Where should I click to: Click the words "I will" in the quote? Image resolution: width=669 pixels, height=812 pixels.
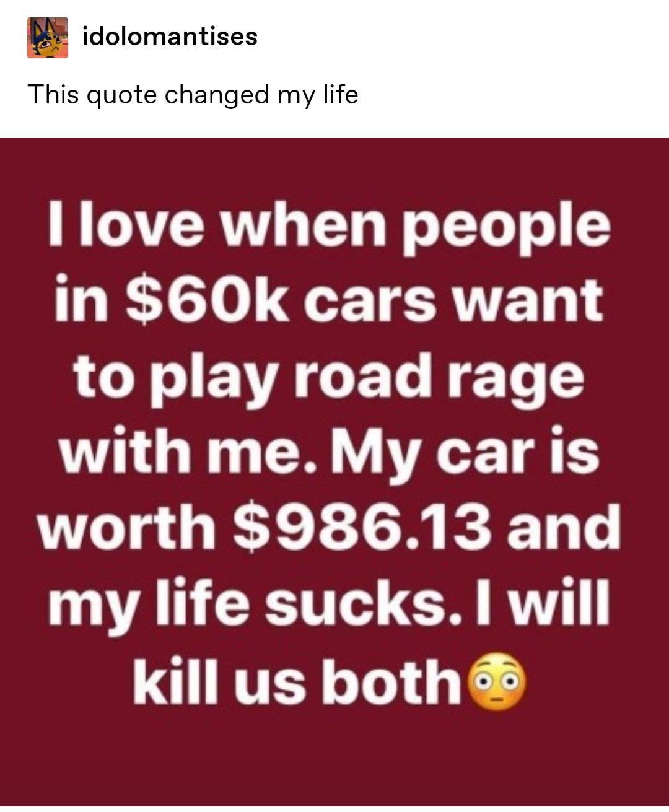541,604
